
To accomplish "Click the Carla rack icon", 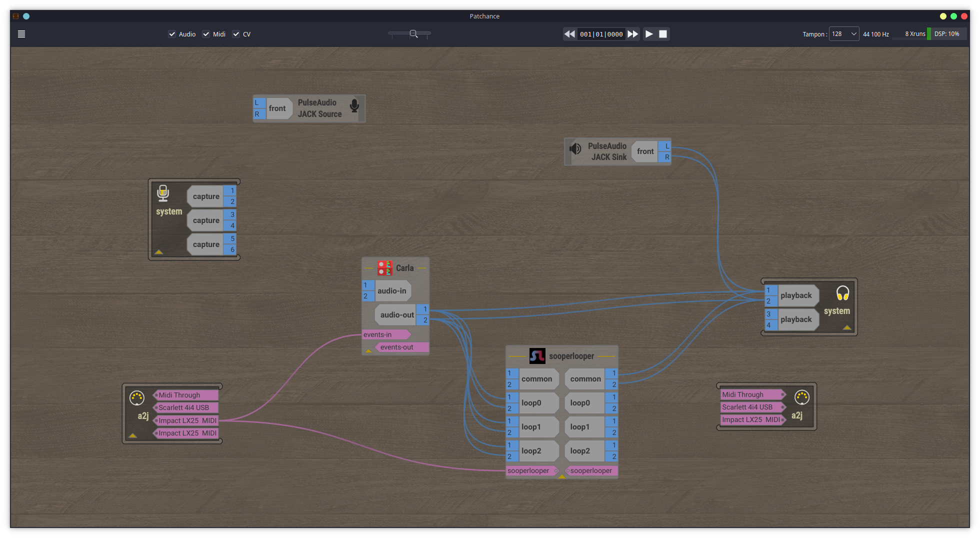I will pos(384,268).
